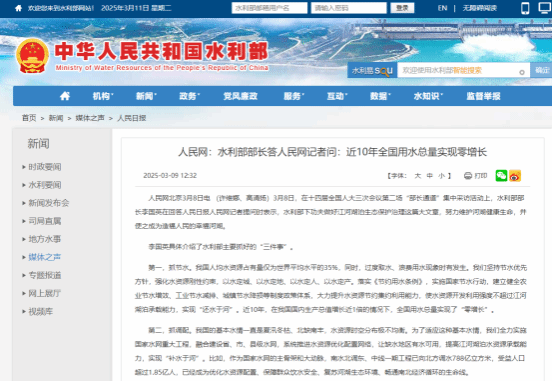Click the printer icon labeled 打印
Image resolution: width=552 pixels, height=381 pixels.
(468, 175)
